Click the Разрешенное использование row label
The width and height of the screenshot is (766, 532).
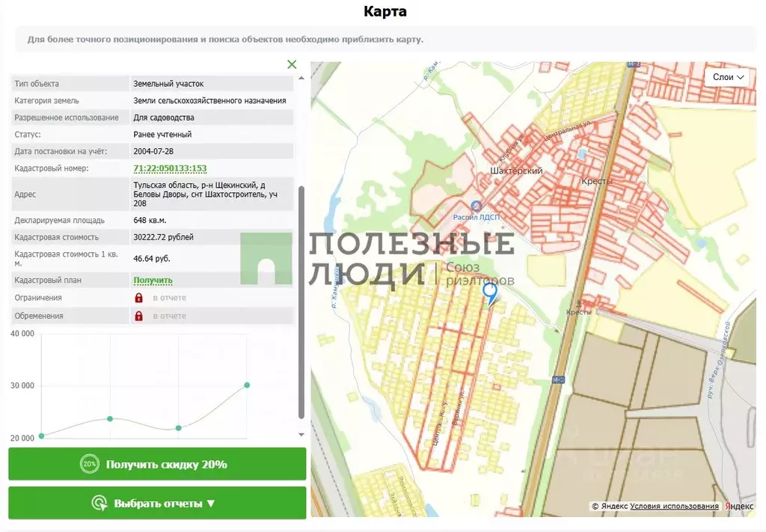coord(67,117)
